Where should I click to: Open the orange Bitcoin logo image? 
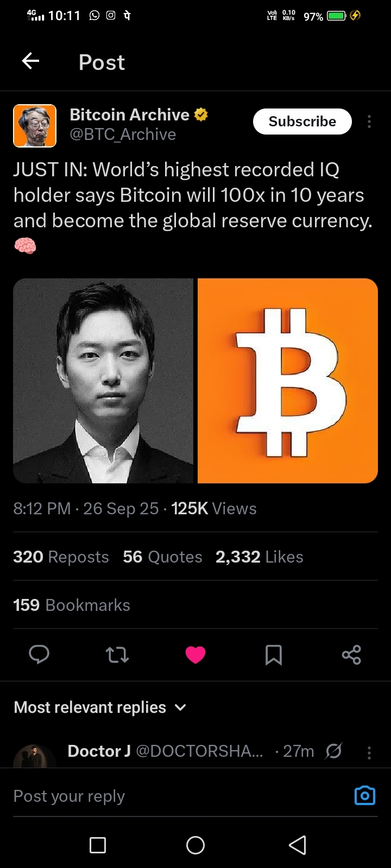coord(288,381)
